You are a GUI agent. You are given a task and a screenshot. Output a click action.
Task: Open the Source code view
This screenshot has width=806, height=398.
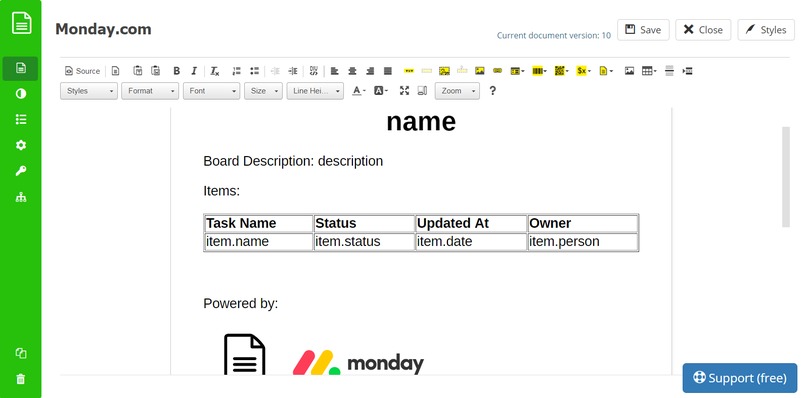point(82,71)
